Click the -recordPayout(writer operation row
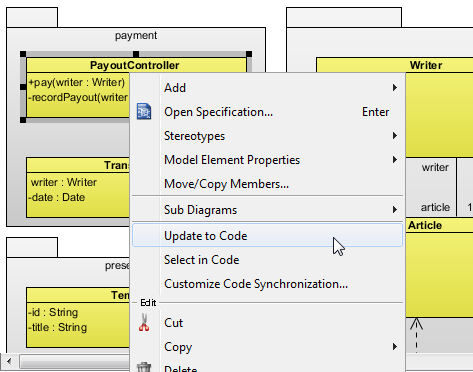The image size is (473, 372). tap(78, 97)
